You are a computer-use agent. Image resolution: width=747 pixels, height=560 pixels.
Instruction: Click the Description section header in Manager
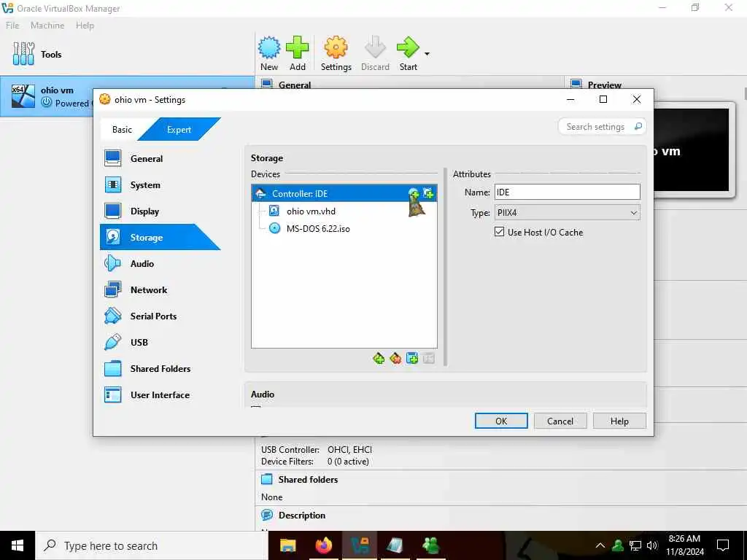point(301,516)
